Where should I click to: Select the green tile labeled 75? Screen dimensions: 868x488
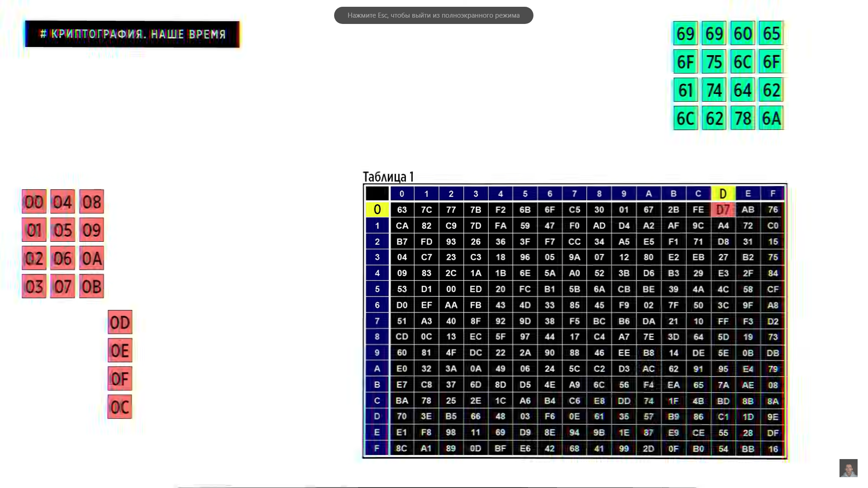click(x=714, y=61)
